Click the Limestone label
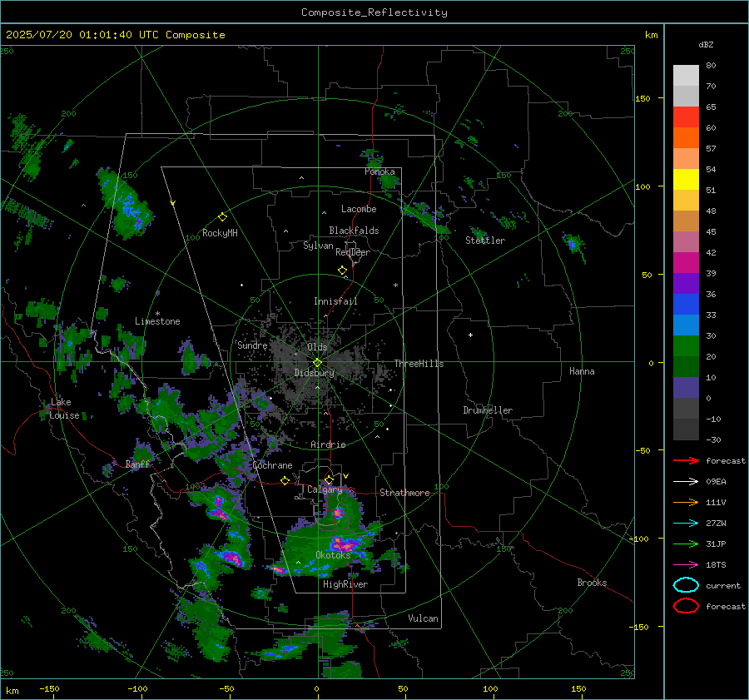This screenshot has width=749, height=700. coord(157,321)
